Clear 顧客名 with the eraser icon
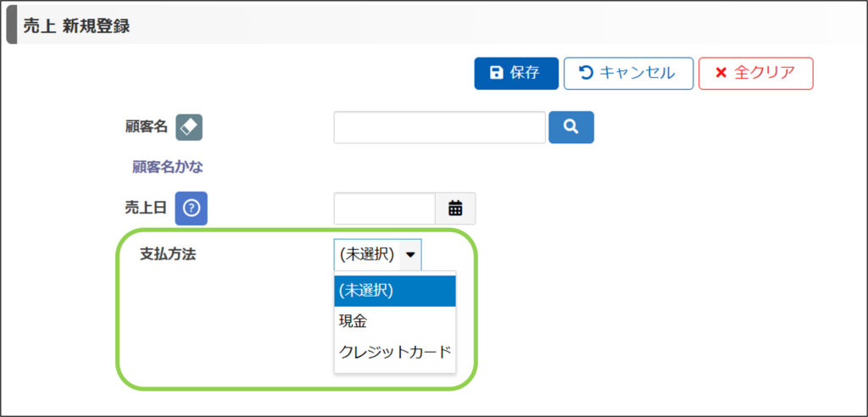This screenshot has width=868, height=417. 189,127
